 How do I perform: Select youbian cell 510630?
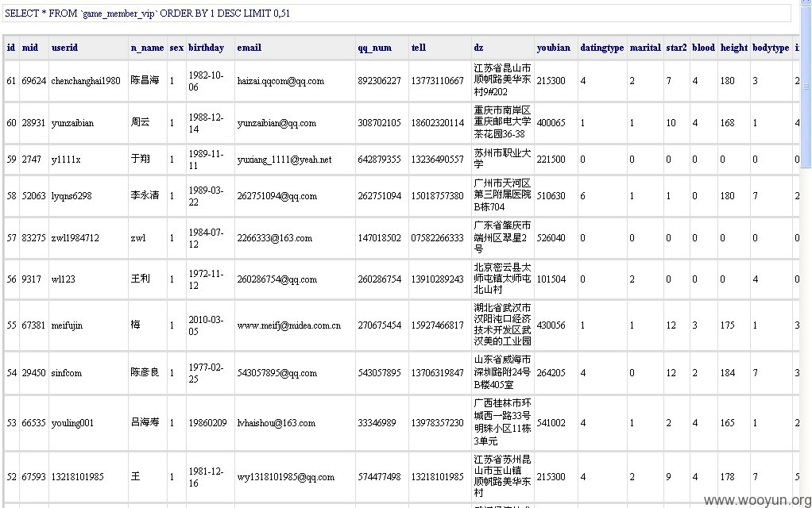tap(551, 196)
